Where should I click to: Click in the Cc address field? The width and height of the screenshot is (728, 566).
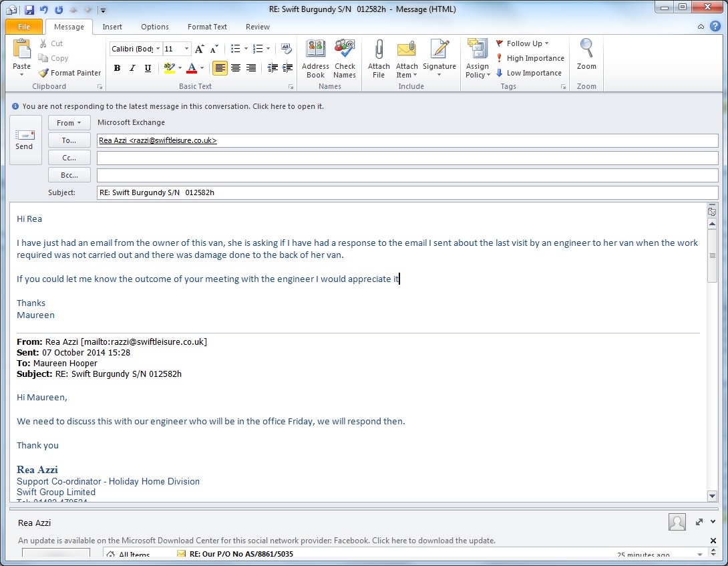[x=407, y=158]
